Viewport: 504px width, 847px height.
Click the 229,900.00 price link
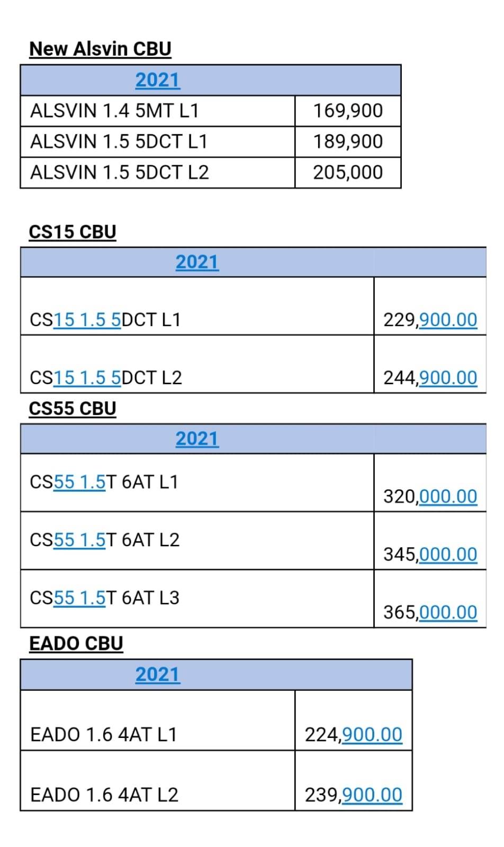[x=448, y=320]
